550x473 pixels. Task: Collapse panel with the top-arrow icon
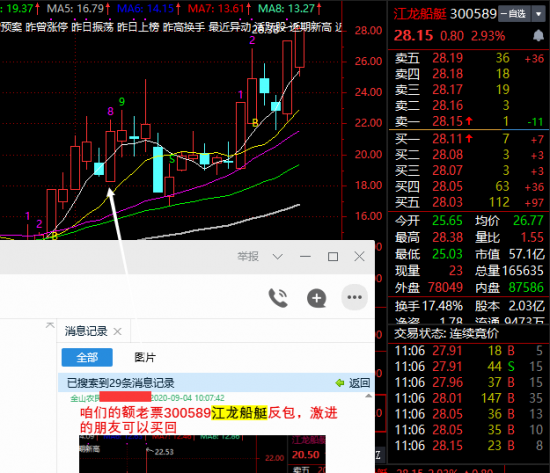[x=50, y=325]
